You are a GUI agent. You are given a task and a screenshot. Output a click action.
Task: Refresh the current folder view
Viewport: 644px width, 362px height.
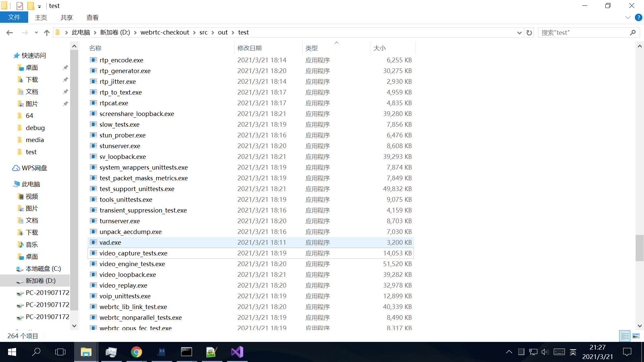click(529, 33)
